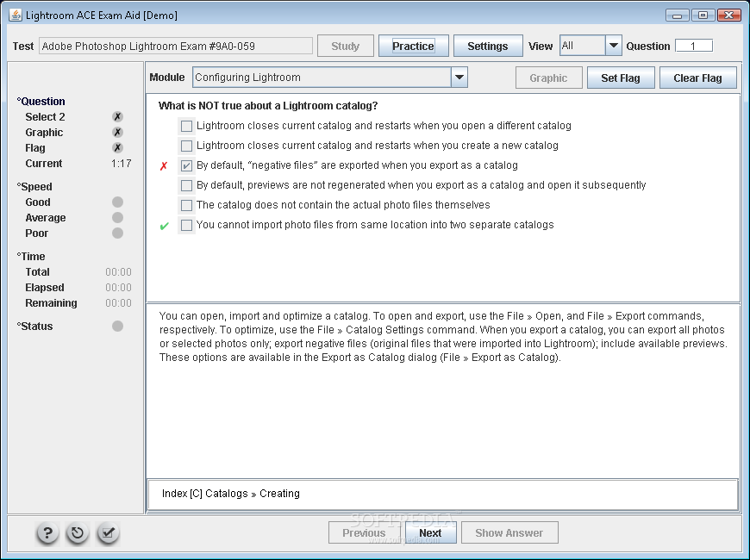Click the Show Answer button
The height and width of the screenshot is (560, 750).
tap(509, 532)
